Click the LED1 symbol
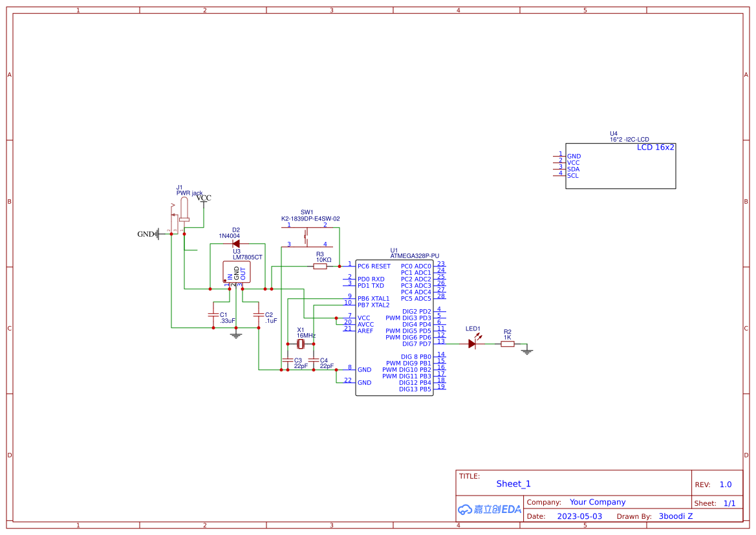The image size is (756, 535). 473,344
